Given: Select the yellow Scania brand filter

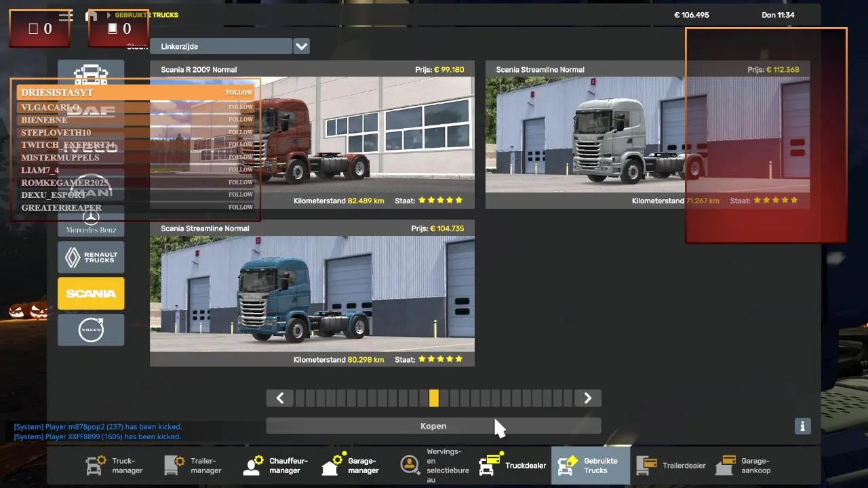Looking at the screenshot, I should click(x=91, y=293).
